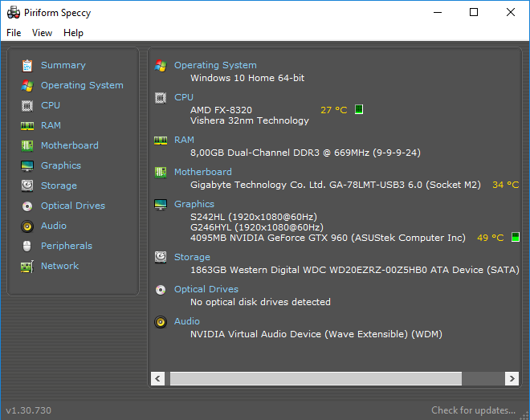Click the Network card icon in sidebar
The width and height of the screenshot is (530, 420).
[x=27, y=267]
